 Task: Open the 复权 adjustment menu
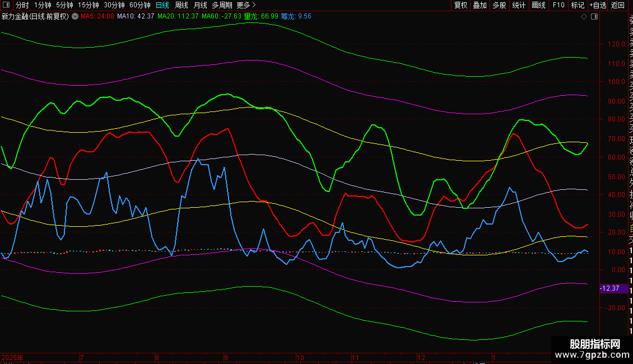460,5
